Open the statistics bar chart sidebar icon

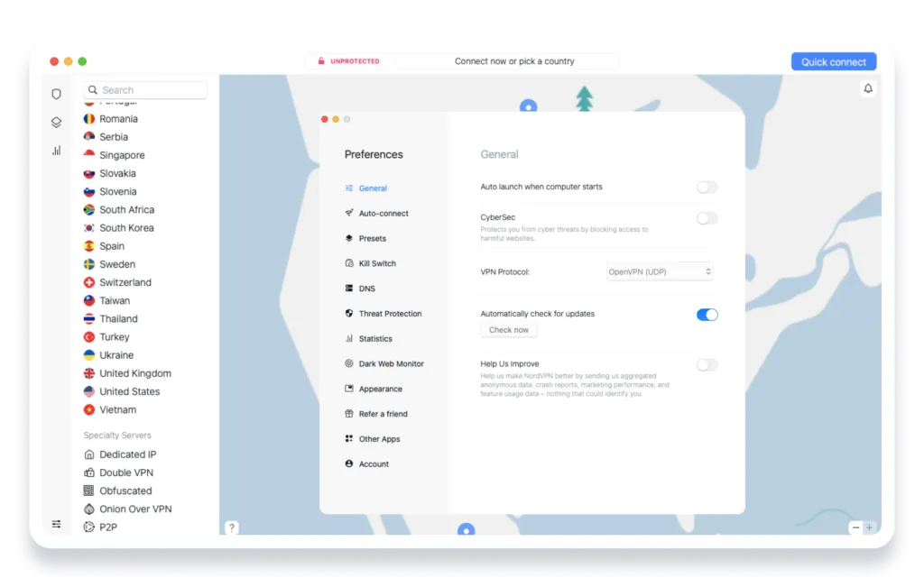[56, 151]
